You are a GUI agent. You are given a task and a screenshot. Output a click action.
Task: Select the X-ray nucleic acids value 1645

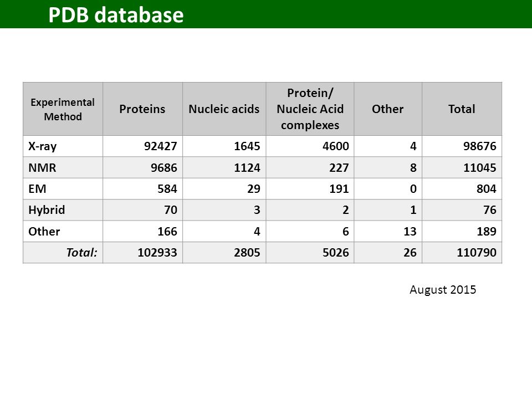[247, 146]
